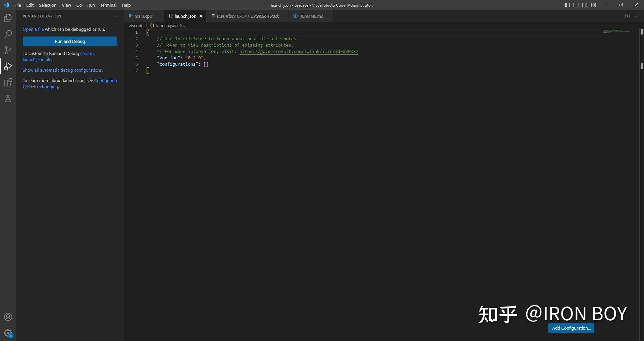
Task: Select the Search icon in activity bar
Action: point(8,34)
